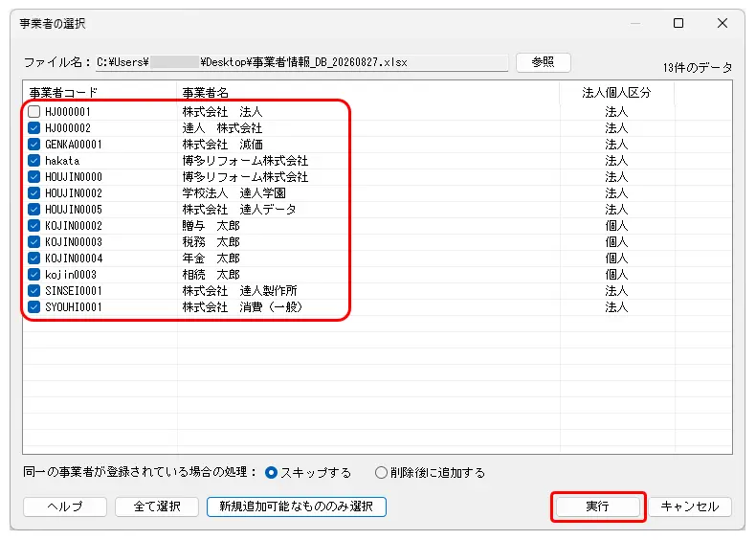Click 博多リフォーム株式会社 in HOUJIN0000 row

click(245, 177)
